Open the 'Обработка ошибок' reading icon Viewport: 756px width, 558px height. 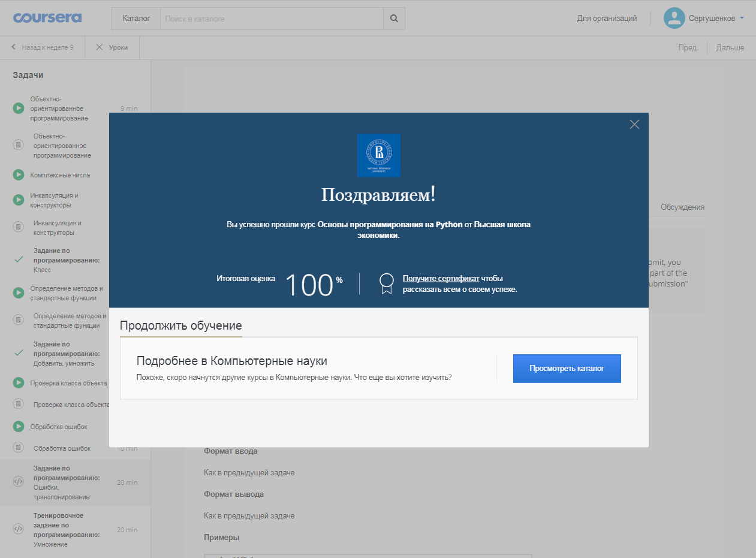point(19,448)
